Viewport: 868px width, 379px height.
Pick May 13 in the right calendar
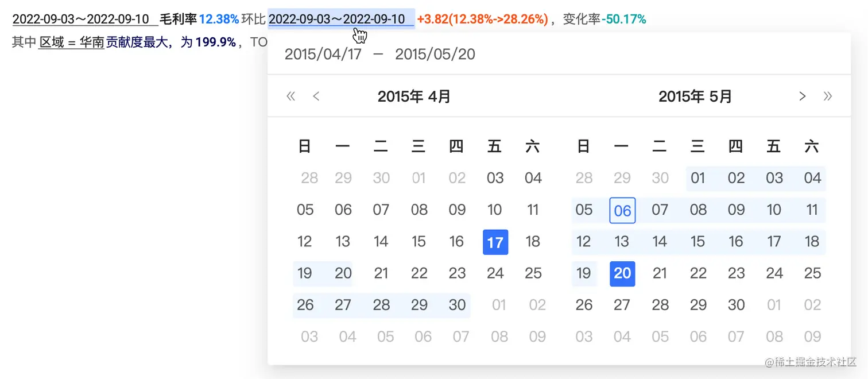pyautogui.click(x=622, y=242)
